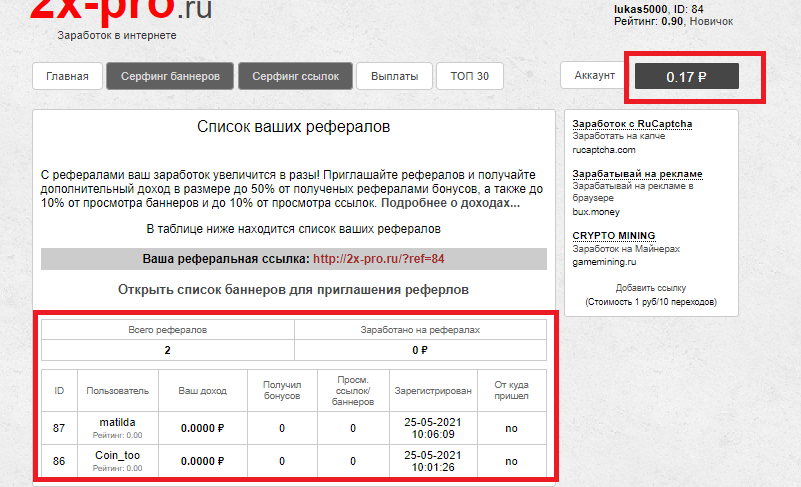Open the Заработок с RuCaptcha ad link
Image resolution: width=801 pixels, height=487 pixels.
pos(632,124)
